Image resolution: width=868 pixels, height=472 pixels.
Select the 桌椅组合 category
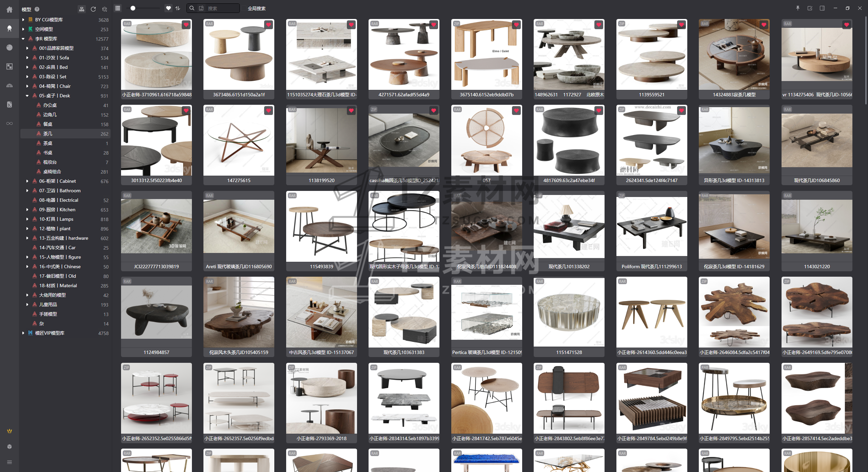pos(52,172)
